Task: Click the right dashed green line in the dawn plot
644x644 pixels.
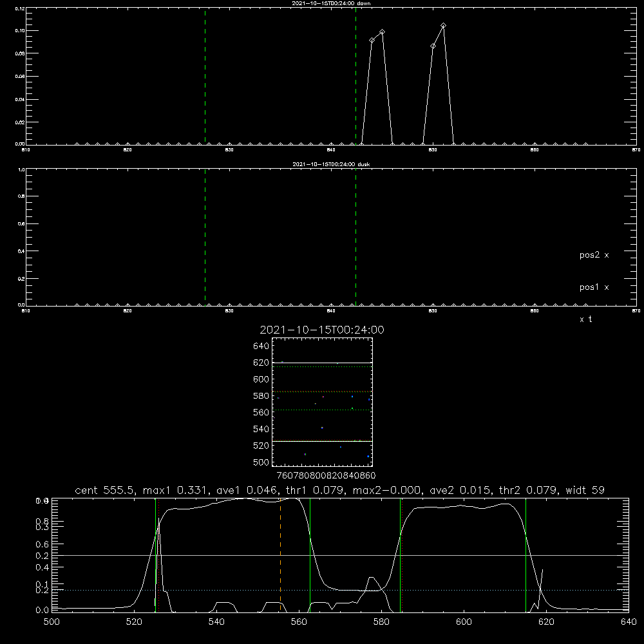Action: click(x=355, y=76)
